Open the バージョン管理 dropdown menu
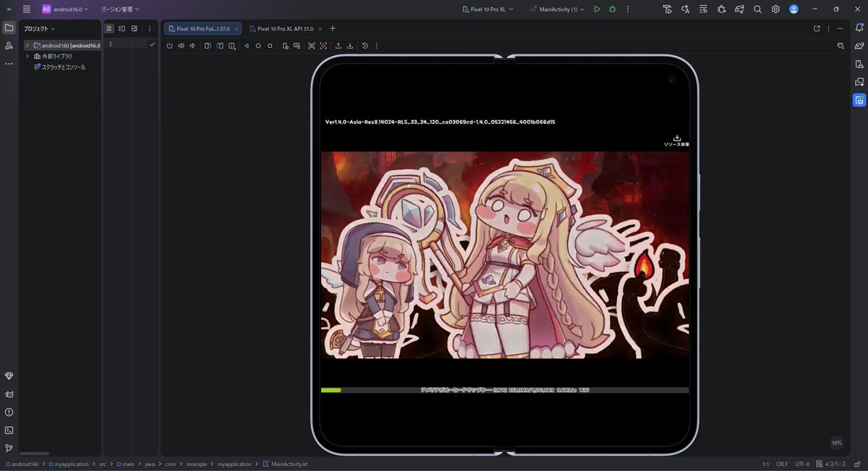Screen dimensions: 868x471 [120, 9]
